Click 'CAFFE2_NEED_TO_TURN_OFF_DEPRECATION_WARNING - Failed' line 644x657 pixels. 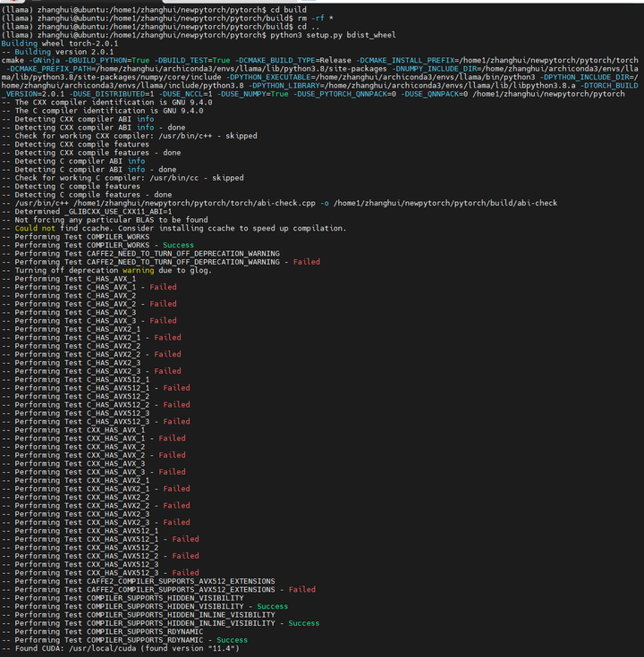tap(161, 262)
